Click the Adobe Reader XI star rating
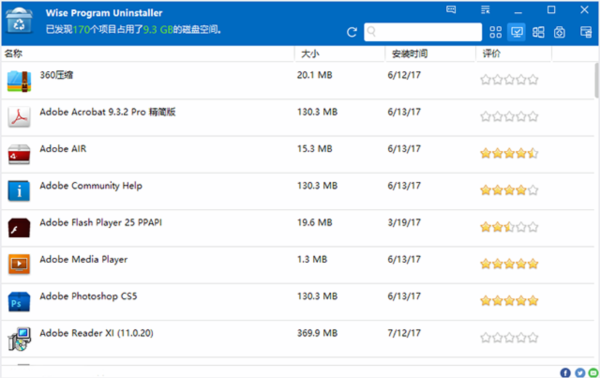The height and width of the screenshot is (378, 600). 509,337
